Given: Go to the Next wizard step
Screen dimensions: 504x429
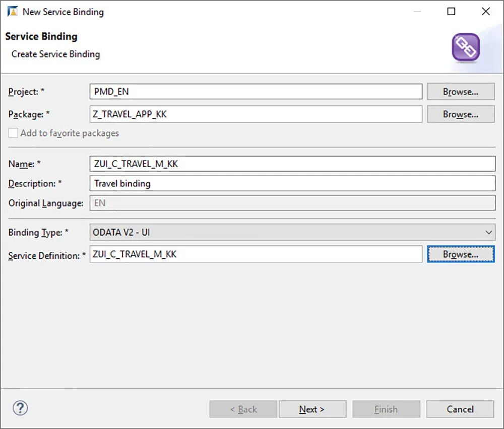Looking at the screenshot, I should [312, 409].
